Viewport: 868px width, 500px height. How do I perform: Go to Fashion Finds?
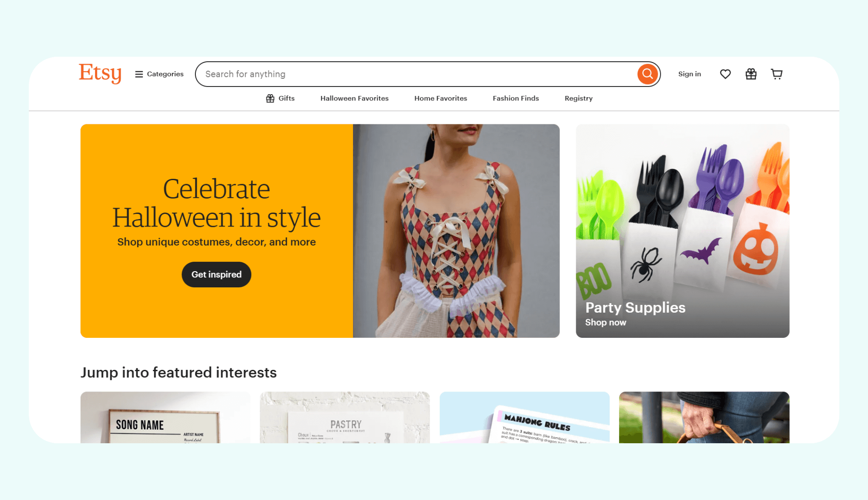tap(516, 98)
